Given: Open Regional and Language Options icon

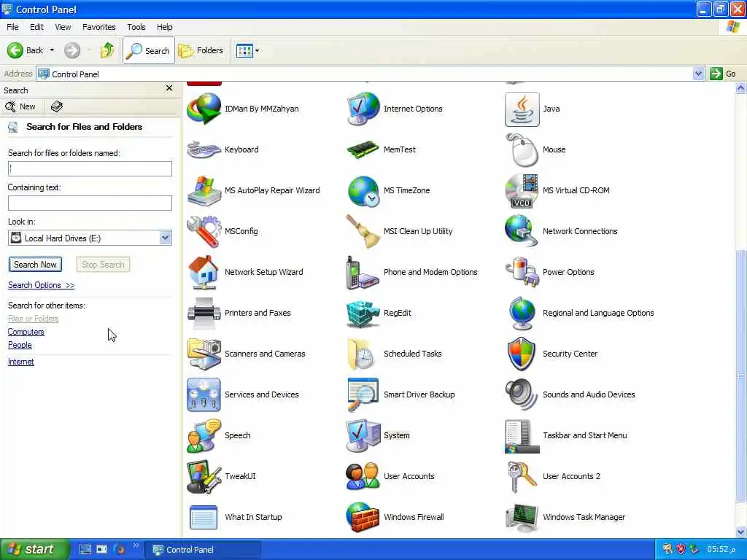Looking at the screenshot, I should coord(522,313).
